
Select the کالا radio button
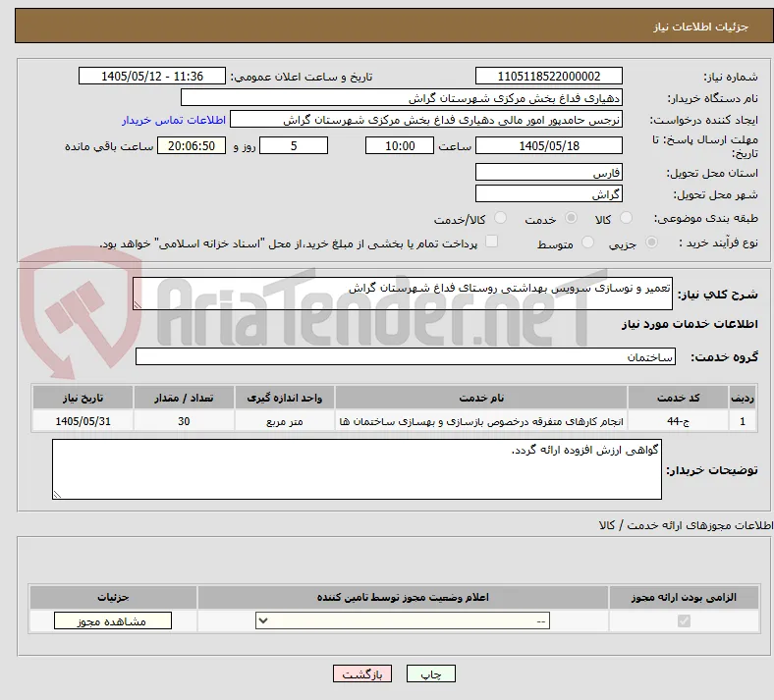coord(626,218)
